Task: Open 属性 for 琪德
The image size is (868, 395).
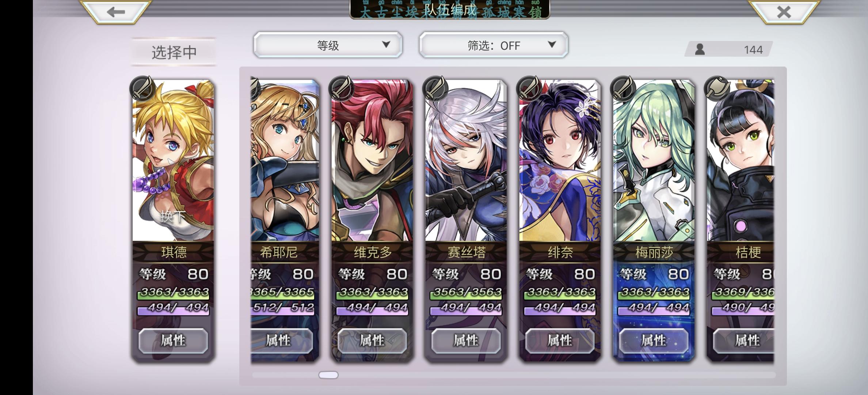Action: click(x=173, y=341)
